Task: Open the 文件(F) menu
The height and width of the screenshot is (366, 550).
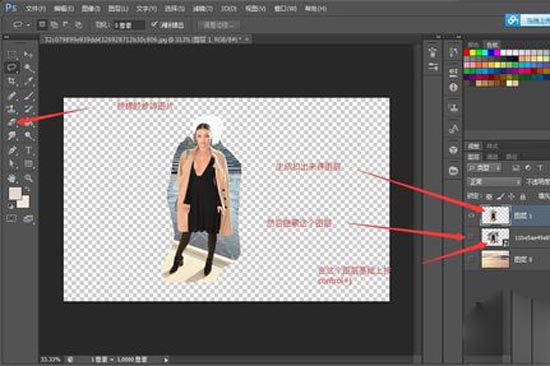Action: tap(36, 8)
